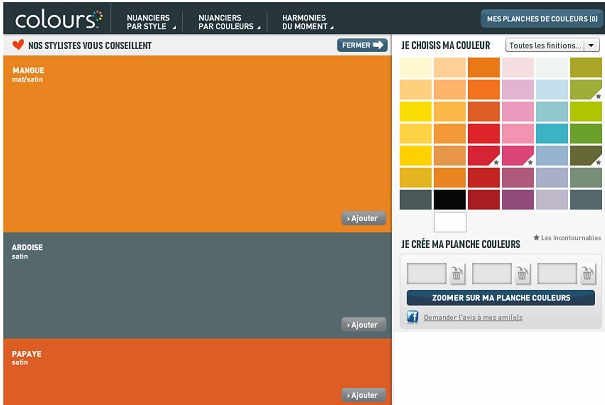The width and height of the screenshot is (605, 405).
Task: Open Mes planches de couleurs
Action: tap(541, 18)
